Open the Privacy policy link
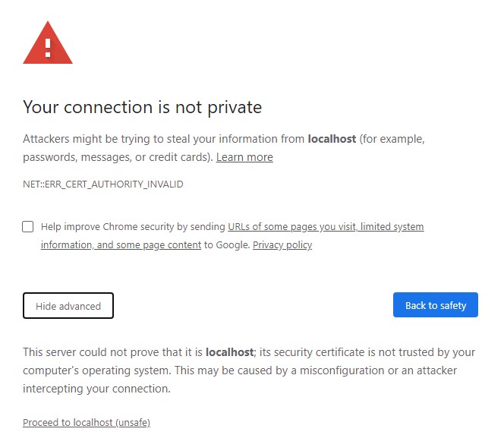Image resolution: width=504 pixels, height=435 pixels. tap(282, 245)
